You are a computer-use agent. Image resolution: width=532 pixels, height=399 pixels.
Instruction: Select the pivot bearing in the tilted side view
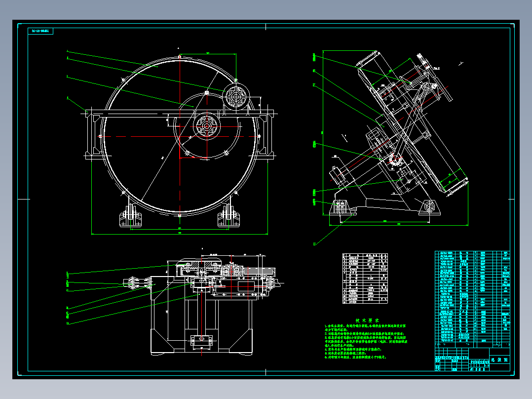pos(396,160)
